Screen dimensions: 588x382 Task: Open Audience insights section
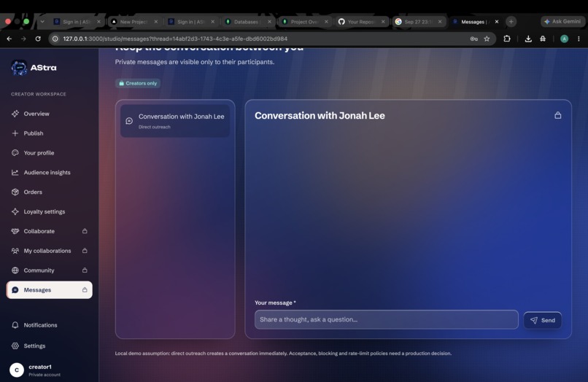(x=47, y=173)
